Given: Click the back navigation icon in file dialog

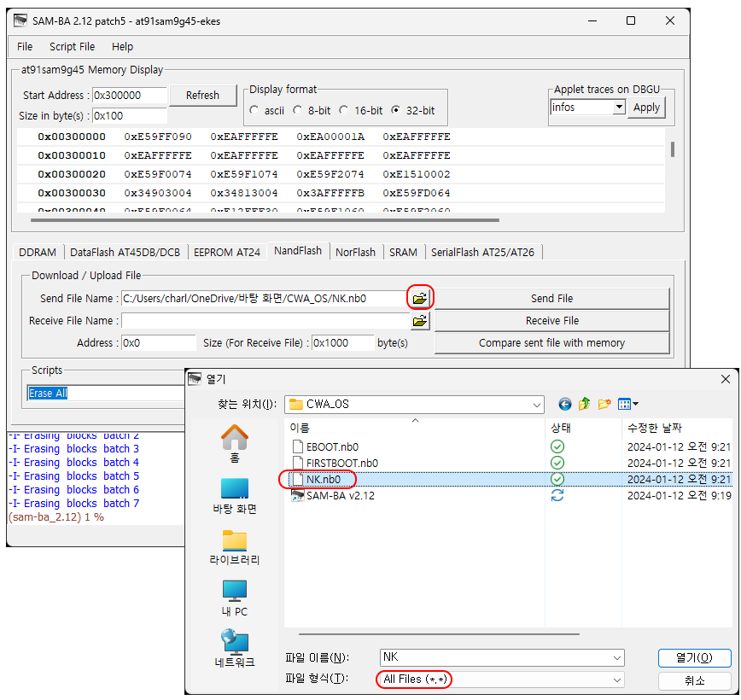Looking at the screenshot, I should 565,404.
